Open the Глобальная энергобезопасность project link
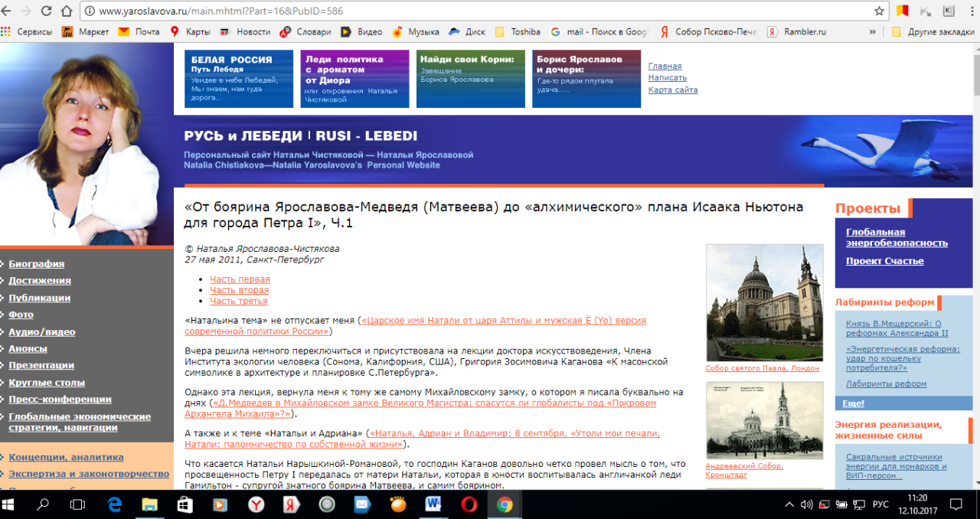Image resolution: width=980 pixels, height=519 pixels. coord(897,237)
